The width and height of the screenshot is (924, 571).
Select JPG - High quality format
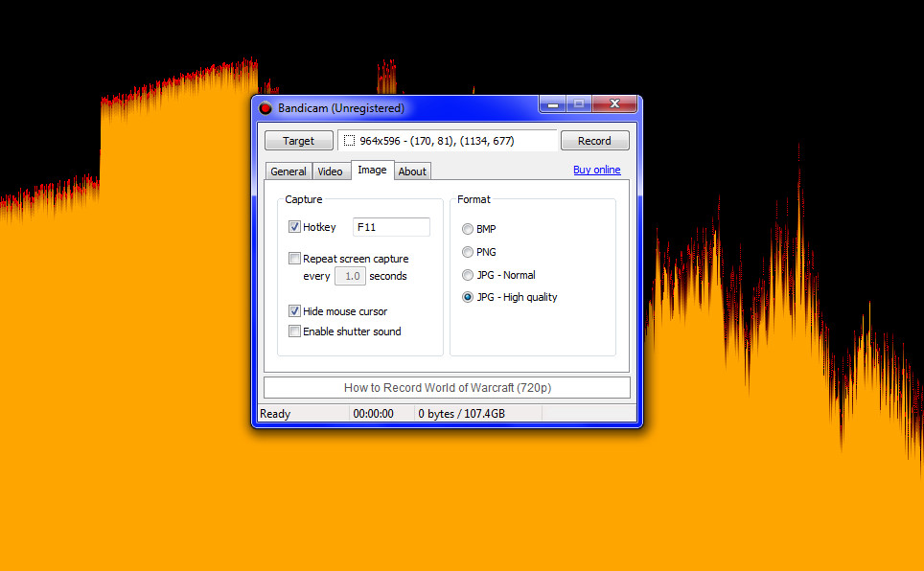point(468,297)
